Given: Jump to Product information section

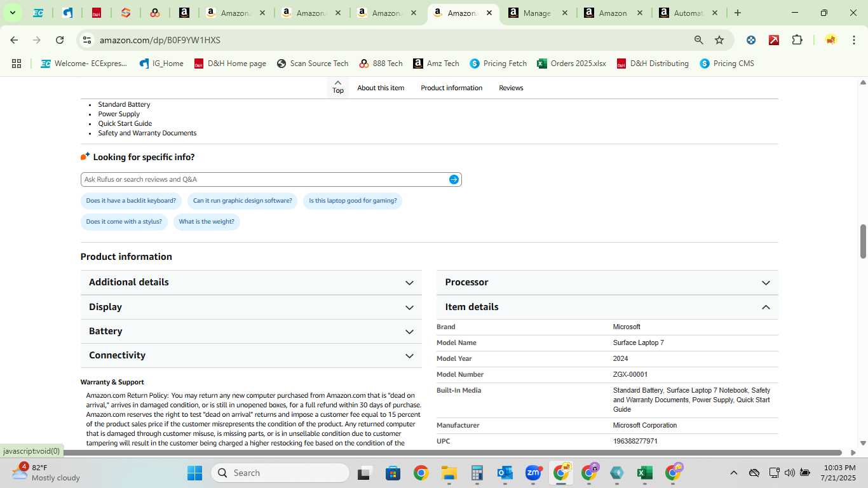Looking at the screenshot, I should [x=451, y=88].
